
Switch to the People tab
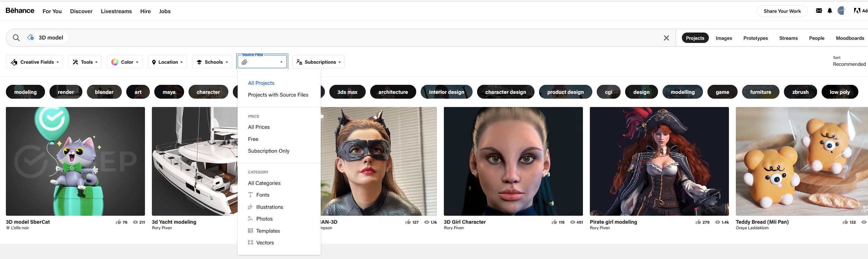[817, 38]
